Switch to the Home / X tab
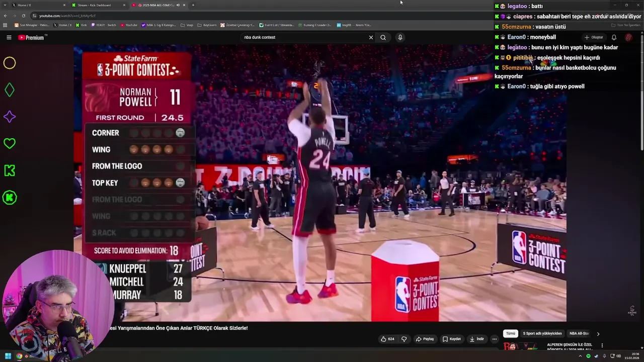This screenshot has height=362, width=644. click(x=38, y=5)
